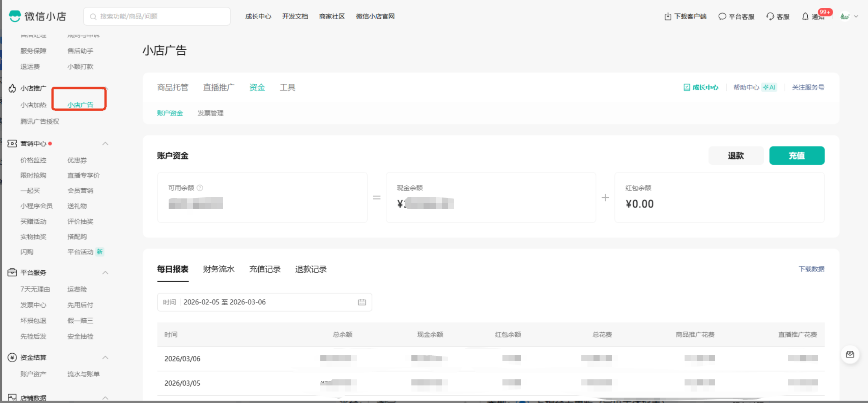Viewport: 868px width, 403px height.
Task: Switch to the 财务流水 tab
Action: click(218, 269)
